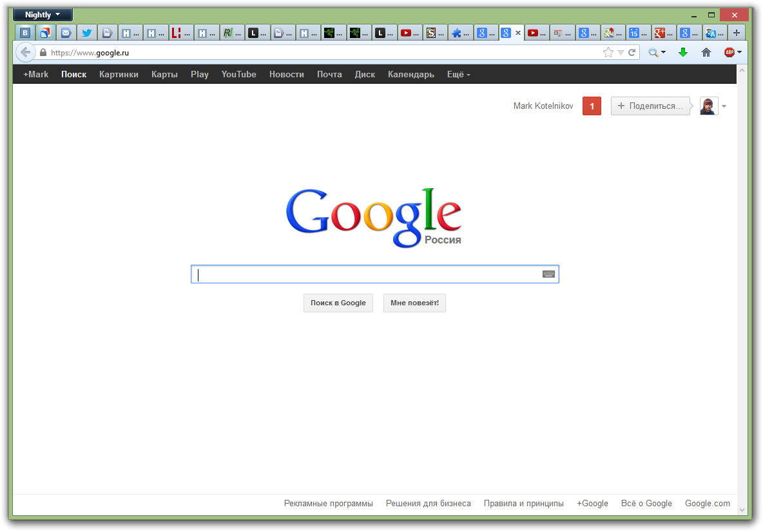The width and height of the screenshot is (763, 532).
Task: Open YouTube in the Google bar
Action: tap(238, 75)
